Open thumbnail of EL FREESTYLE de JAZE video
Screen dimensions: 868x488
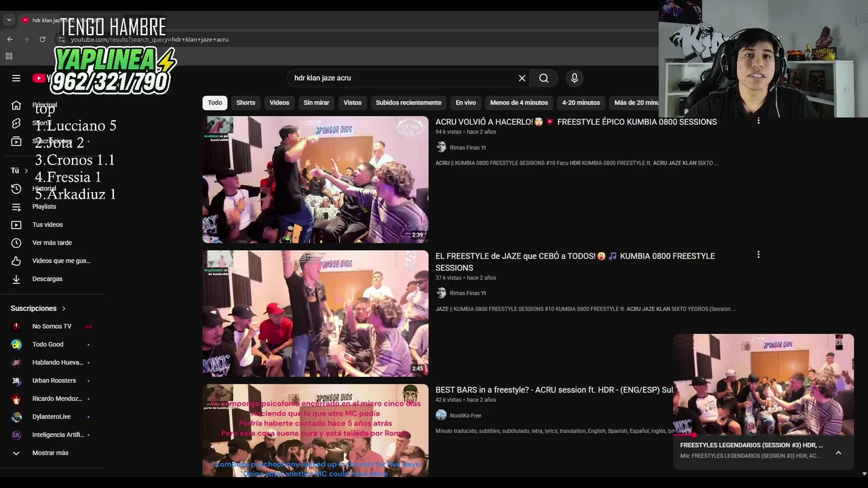pyautogui.click(x=315, y=314)
